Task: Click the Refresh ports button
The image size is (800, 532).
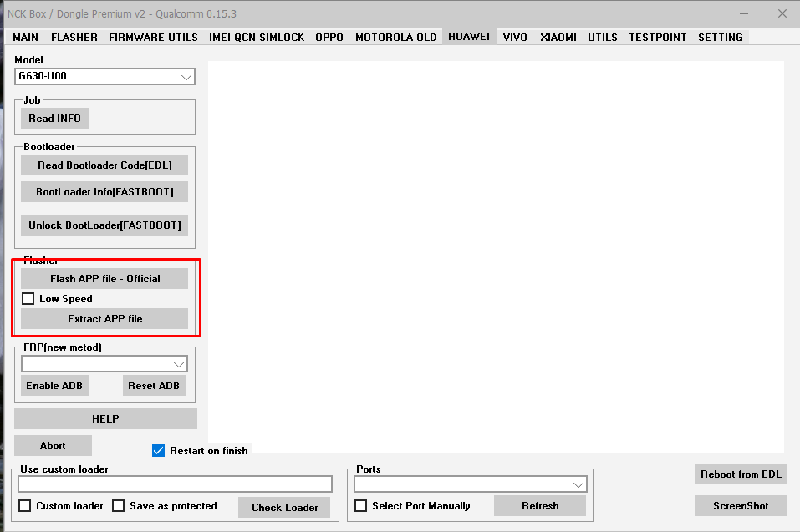Action: pyautogui.click(x=540, y=506)
